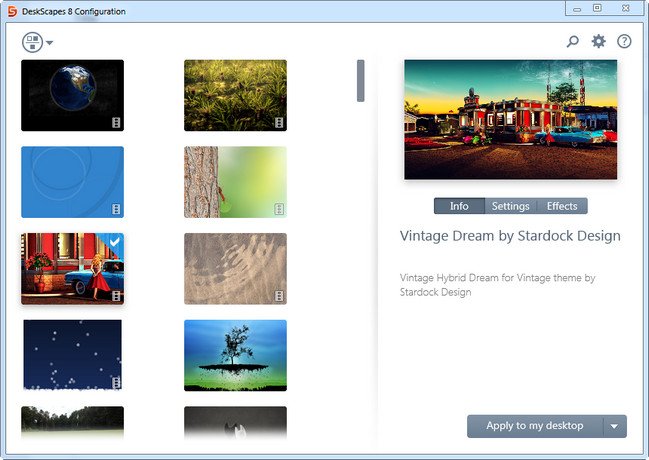The width and height of the screenshot is (649, 460).
Task: Click the large Vintage Dream preview image
Action: click(510, 119)
